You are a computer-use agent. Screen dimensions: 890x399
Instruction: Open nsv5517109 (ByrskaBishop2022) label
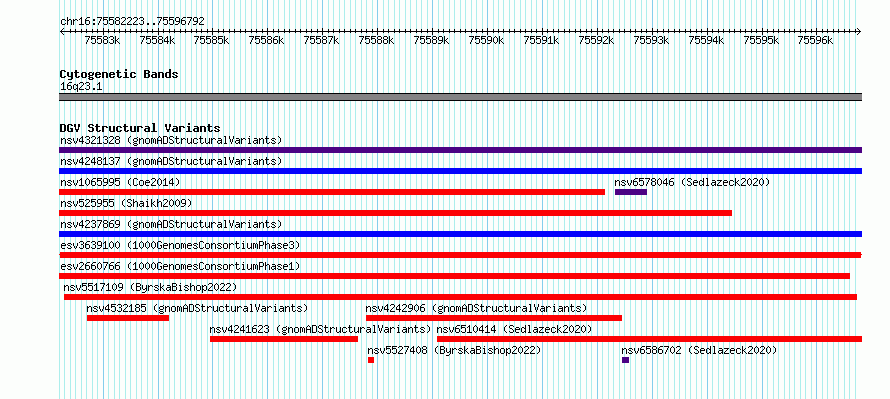[x=150, y=287]
